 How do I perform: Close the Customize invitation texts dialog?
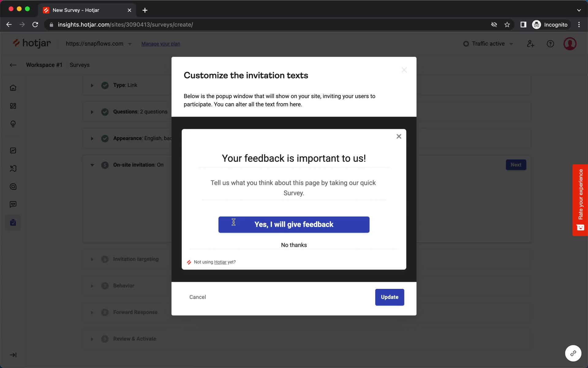[404, 70]
